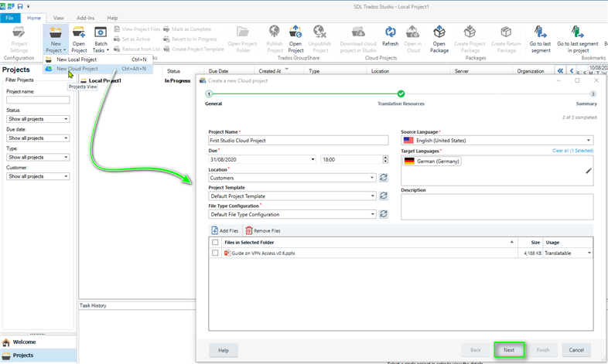
Task: Refresh the Project Template list
Action: click(x=384, y=196)
